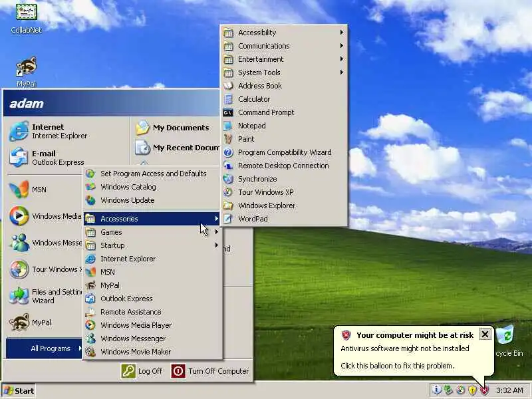Open Calculator from the Accessories menu

click(285, 99)
